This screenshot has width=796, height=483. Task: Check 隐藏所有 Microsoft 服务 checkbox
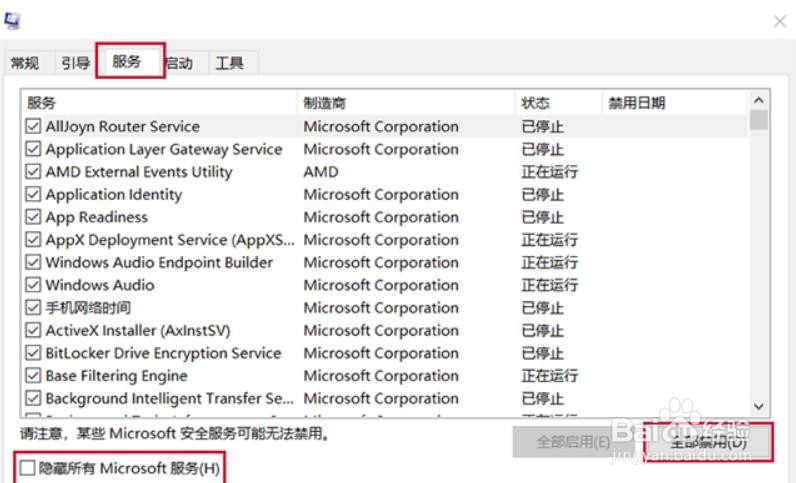coord(27,467)
